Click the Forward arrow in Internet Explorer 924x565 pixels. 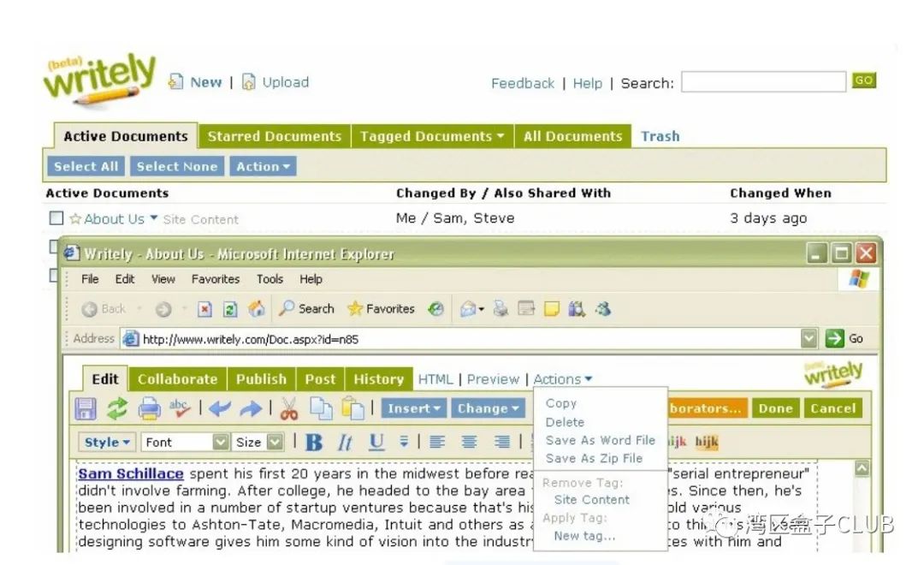click(x=163, y=309)
